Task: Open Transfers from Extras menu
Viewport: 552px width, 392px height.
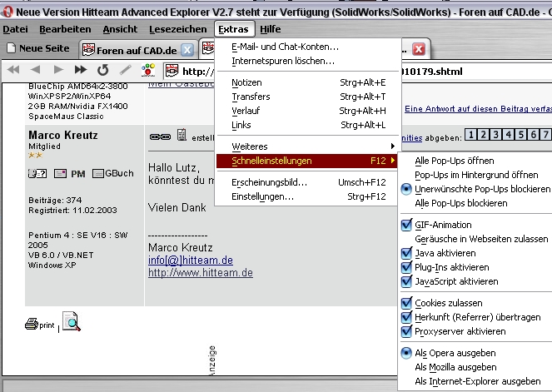Action: point(306,97)
